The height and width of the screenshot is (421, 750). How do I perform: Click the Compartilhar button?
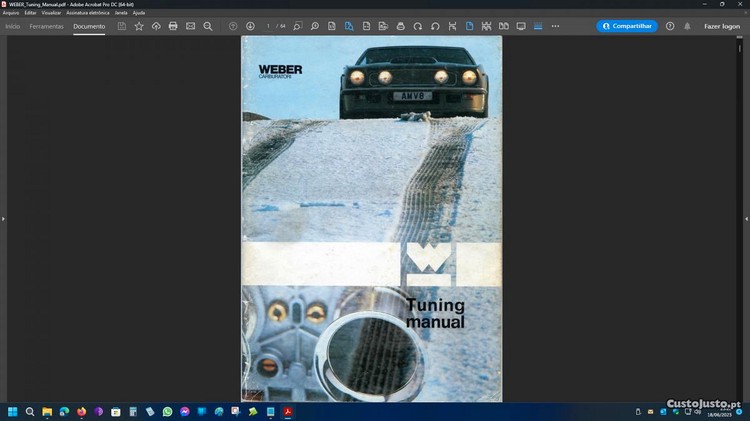coord(627,26)
